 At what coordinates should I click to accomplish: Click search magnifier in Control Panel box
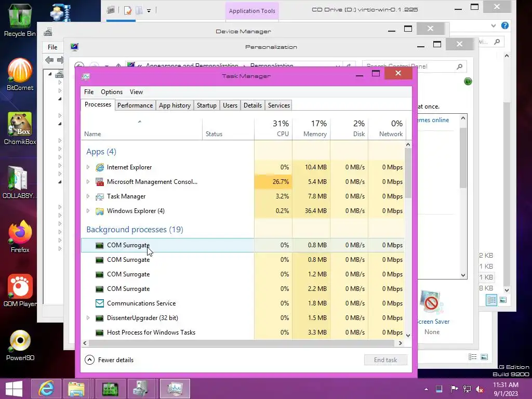pyautogui.click(x=459, y=66)
